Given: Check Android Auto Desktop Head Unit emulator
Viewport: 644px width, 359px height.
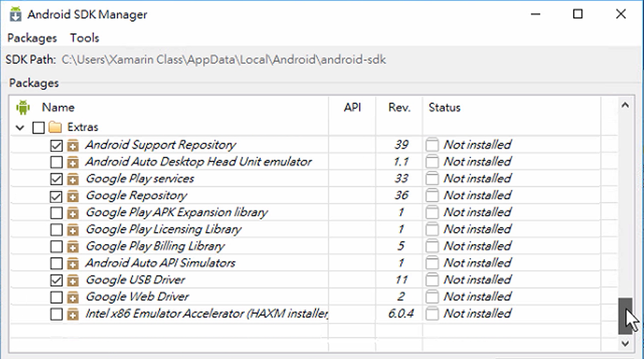Looking at the screenshot, I should pos(56,162).
